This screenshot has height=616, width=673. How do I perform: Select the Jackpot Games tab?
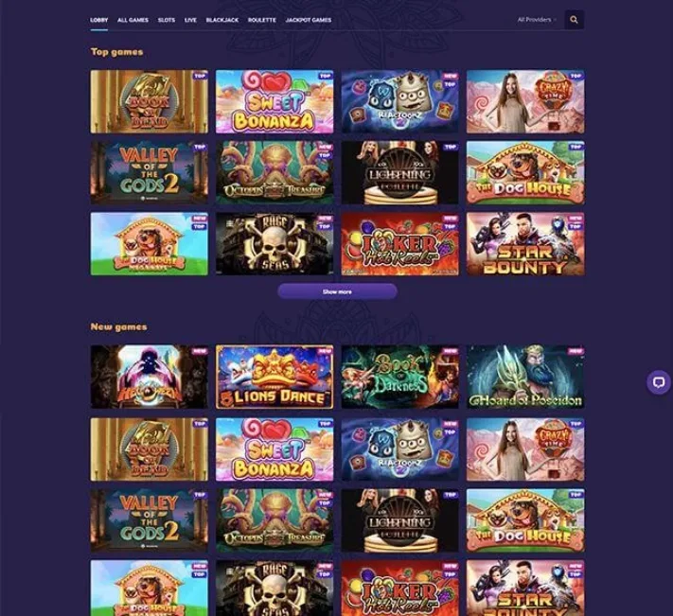tap(309, 20)
